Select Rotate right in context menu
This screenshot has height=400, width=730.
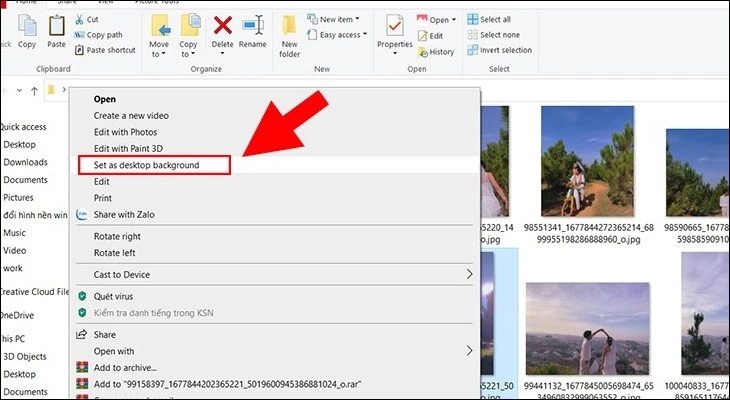point(116,236)
